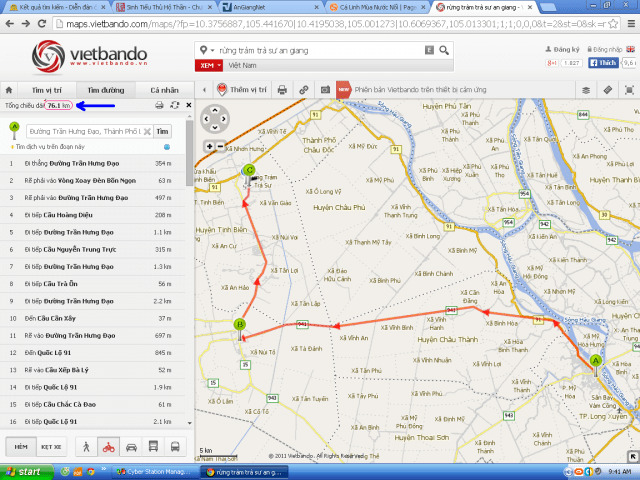Viewport: 640px width, 480px height.
Task: Click the map toolbar print icon
Action: point(282,90)
